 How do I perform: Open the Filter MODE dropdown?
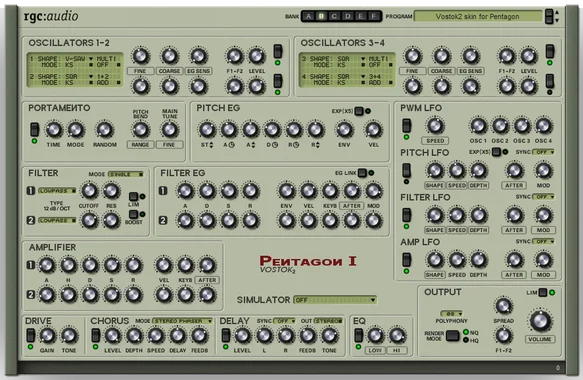coord(126,174)
